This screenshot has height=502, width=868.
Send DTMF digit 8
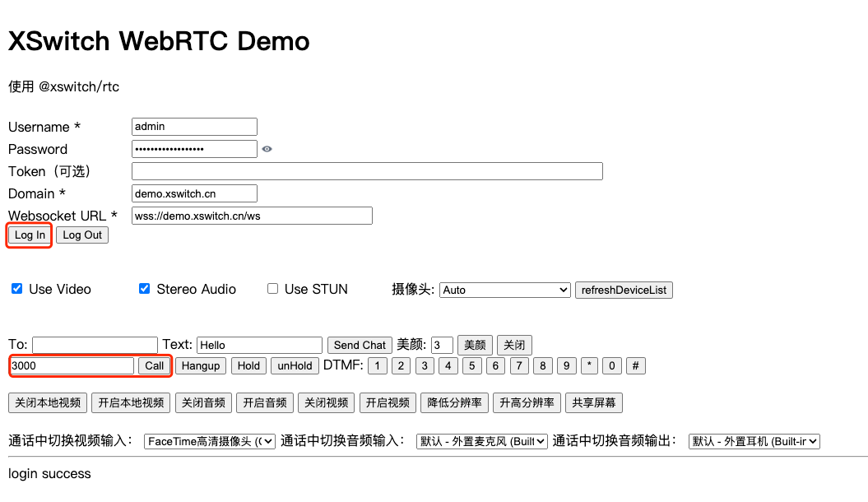(x=542, y=366)
